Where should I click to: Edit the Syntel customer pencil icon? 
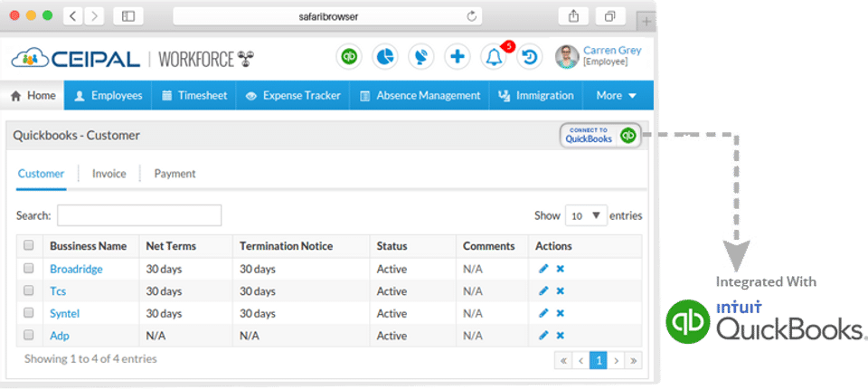coord(543,313)
